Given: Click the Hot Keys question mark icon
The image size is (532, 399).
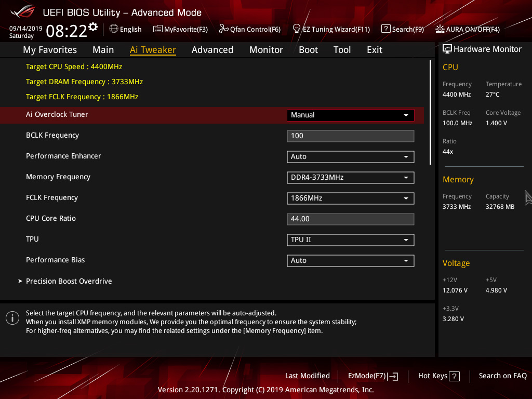Looking at the screenshot, I should point(454,376).
